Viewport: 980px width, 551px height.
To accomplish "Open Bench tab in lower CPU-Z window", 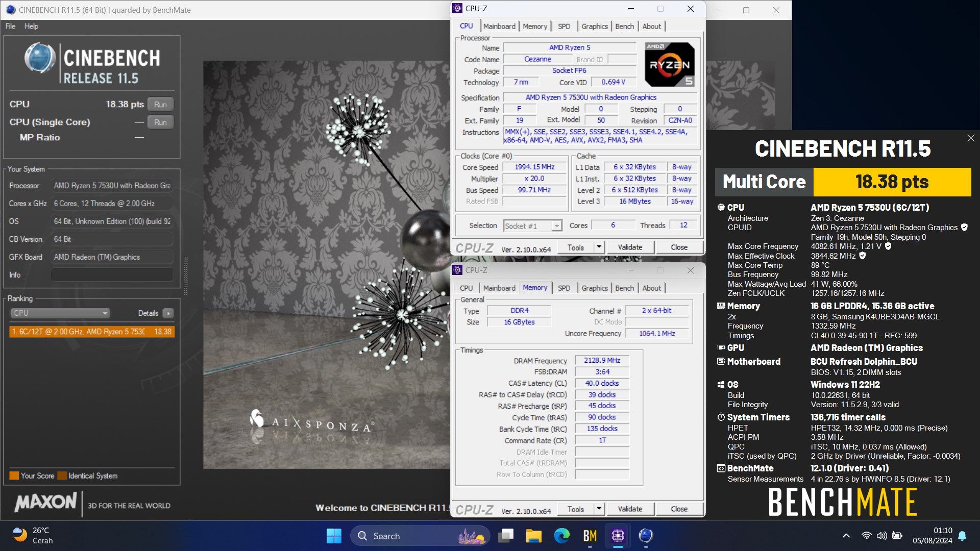I will click(624, 288).
